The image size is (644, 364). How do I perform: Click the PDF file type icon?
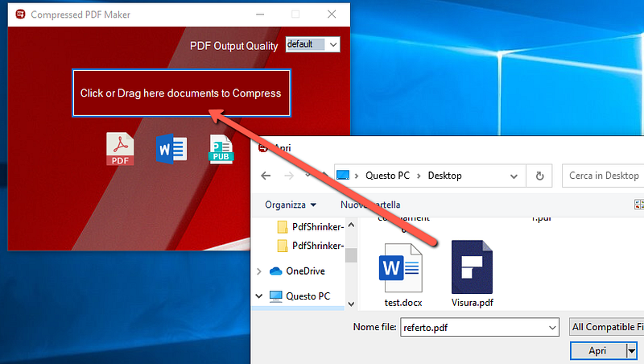coord(120,149)
